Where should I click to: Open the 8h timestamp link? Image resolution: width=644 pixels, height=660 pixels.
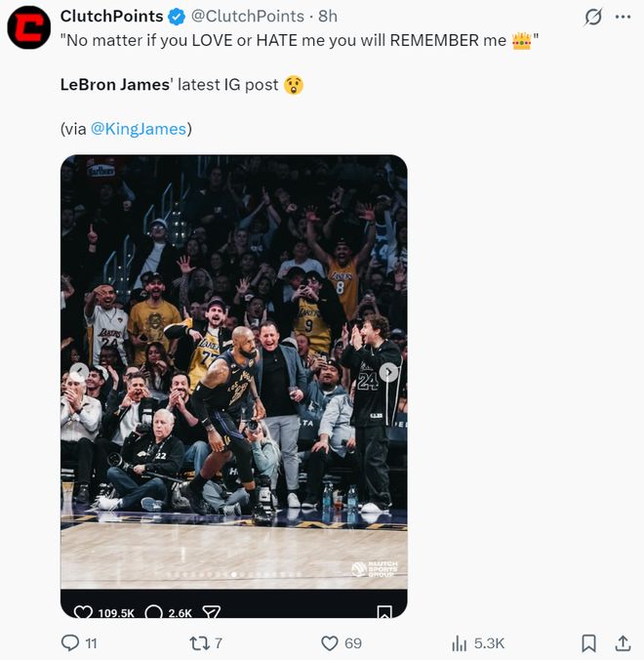click(328, 17)
